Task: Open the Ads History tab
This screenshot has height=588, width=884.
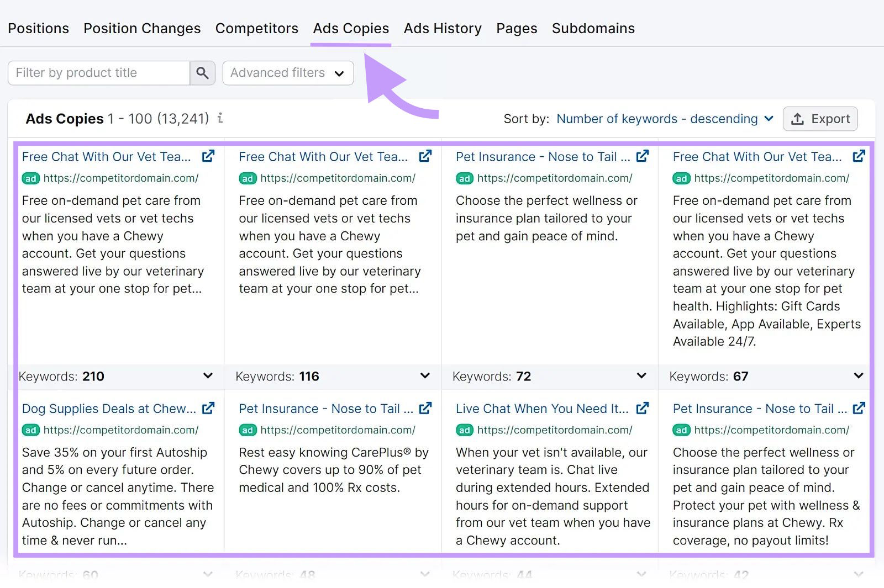Action: click(x=443, y=28)
